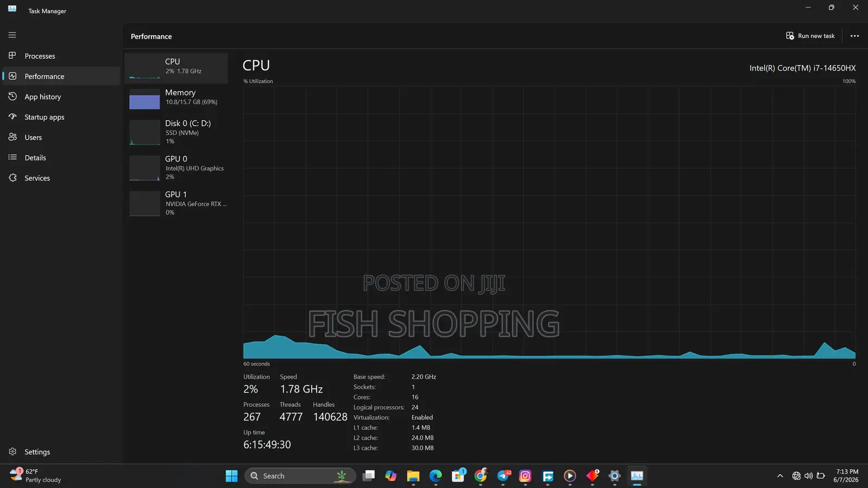Select Disk 0 (C: D:) entry
The height and width of the screenshot is (488, 868).
[176, 132]
